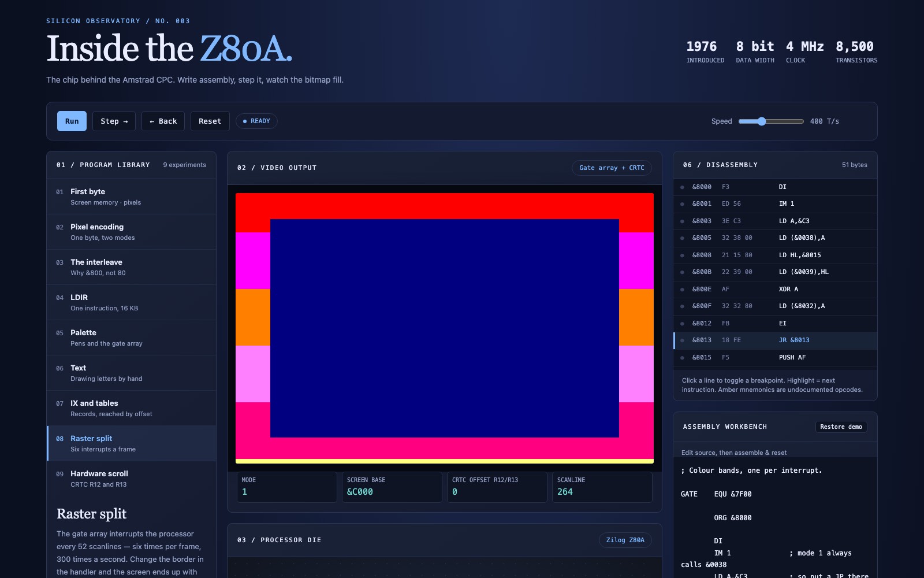Click the GATE EQU &7F00 line

(x=716, y=494)
